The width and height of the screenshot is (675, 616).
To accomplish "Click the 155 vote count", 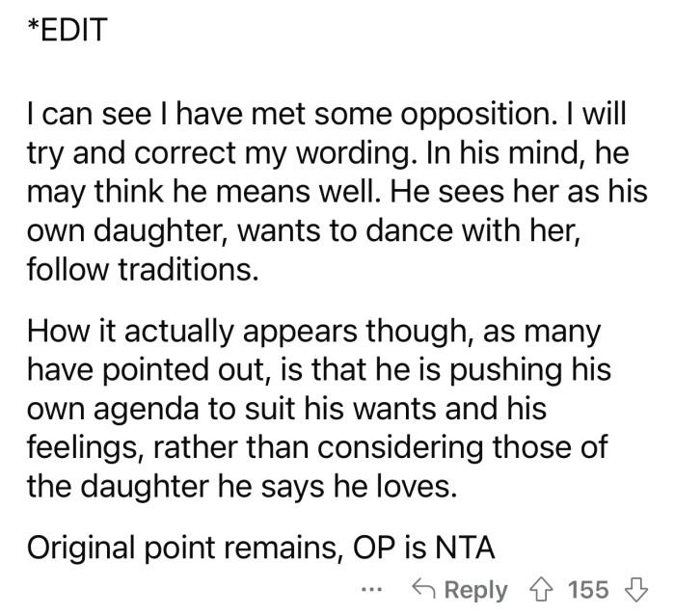I will 587,589.
